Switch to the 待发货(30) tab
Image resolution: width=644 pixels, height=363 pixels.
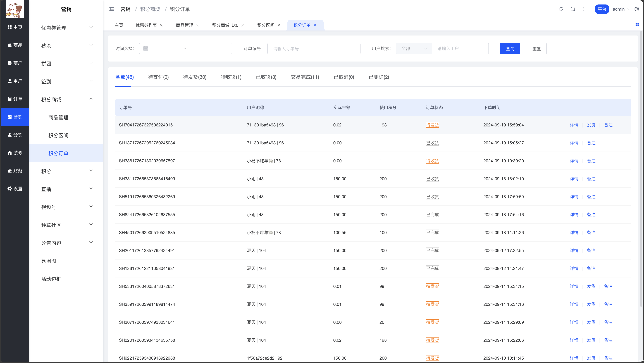tap(195, 77)
